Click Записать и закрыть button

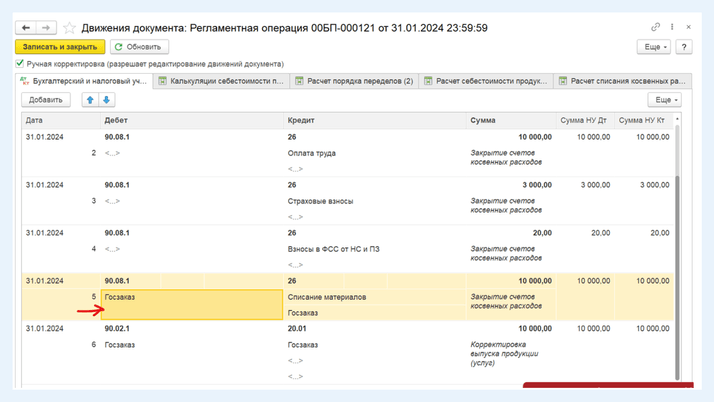(60, 47)
